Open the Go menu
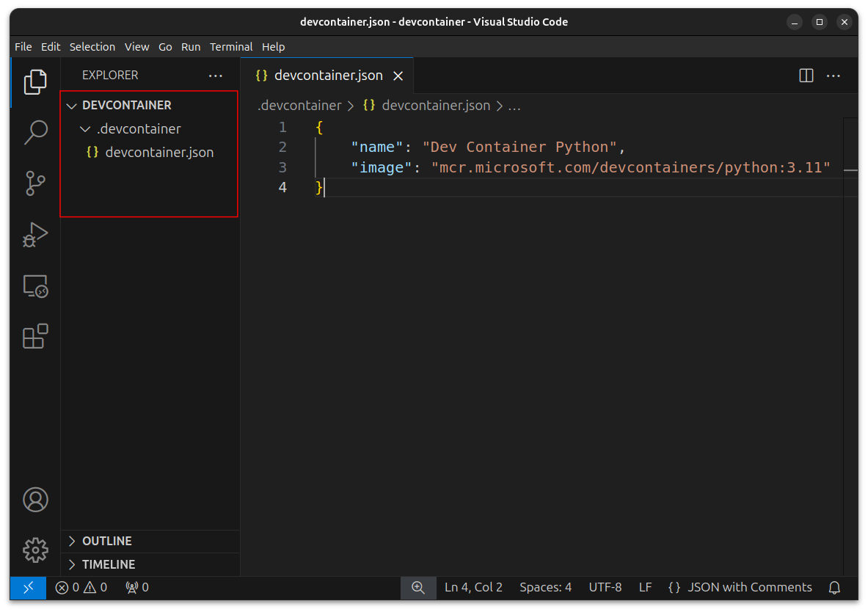868x612 pixels. point(165,47)
